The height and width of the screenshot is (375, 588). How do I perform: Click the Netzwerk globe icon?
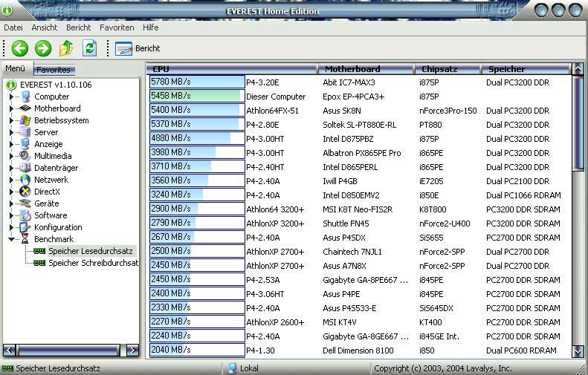(25, 180)
